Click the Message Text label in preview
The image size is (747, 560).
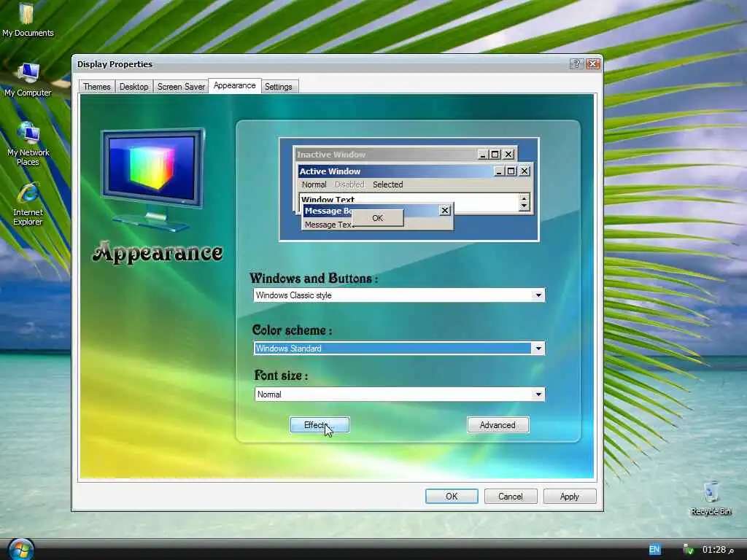(x=328, y=225)
